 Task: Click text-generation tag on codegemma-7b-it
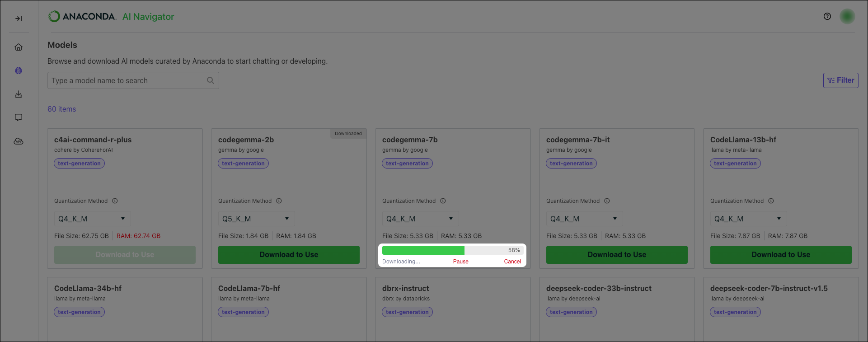tap(572, 164)
